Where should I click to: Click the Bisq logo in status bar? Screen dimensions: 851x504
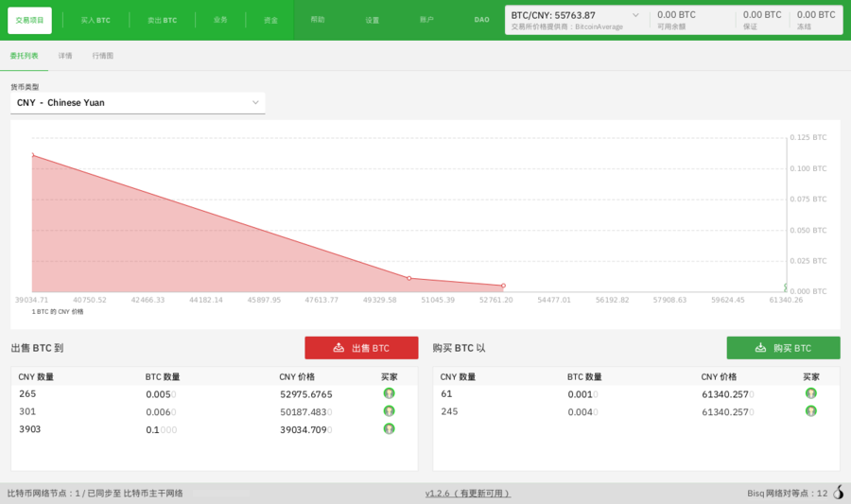pos(838,493)
